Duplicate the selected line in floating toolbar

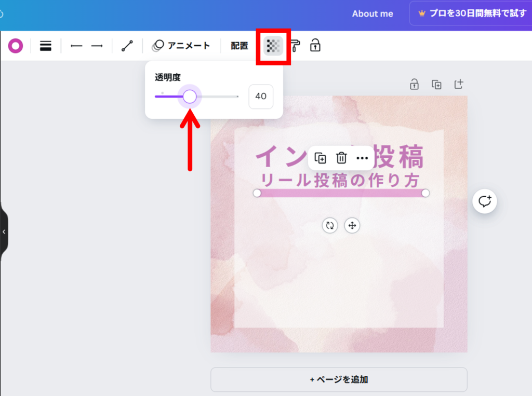tap(321, 158)
